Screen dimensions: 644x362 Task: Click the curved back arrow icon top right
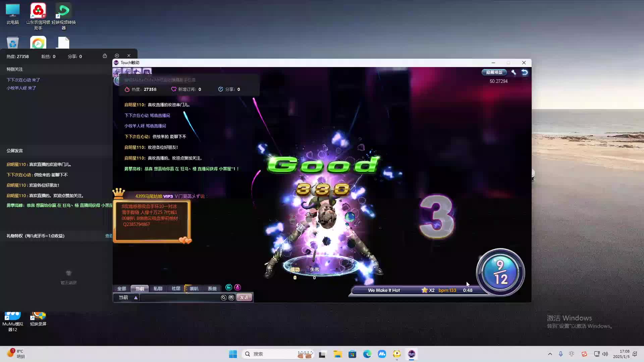[x=524, y=72]
